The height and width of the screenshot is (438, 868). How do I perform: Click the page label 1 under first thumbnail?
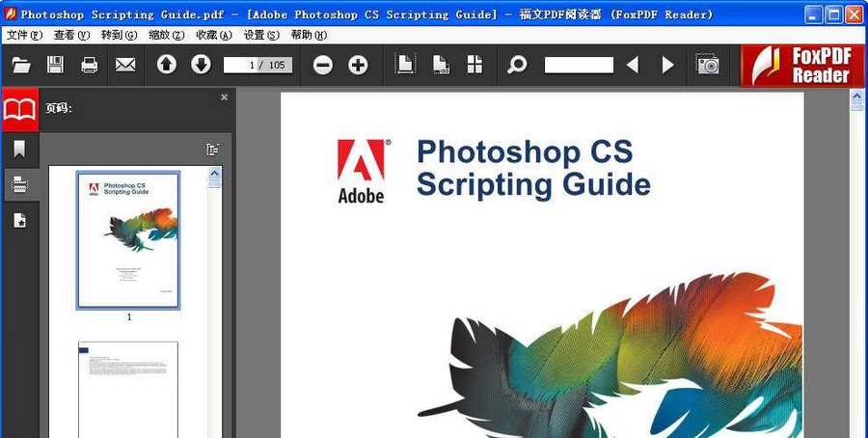[129, 317]
